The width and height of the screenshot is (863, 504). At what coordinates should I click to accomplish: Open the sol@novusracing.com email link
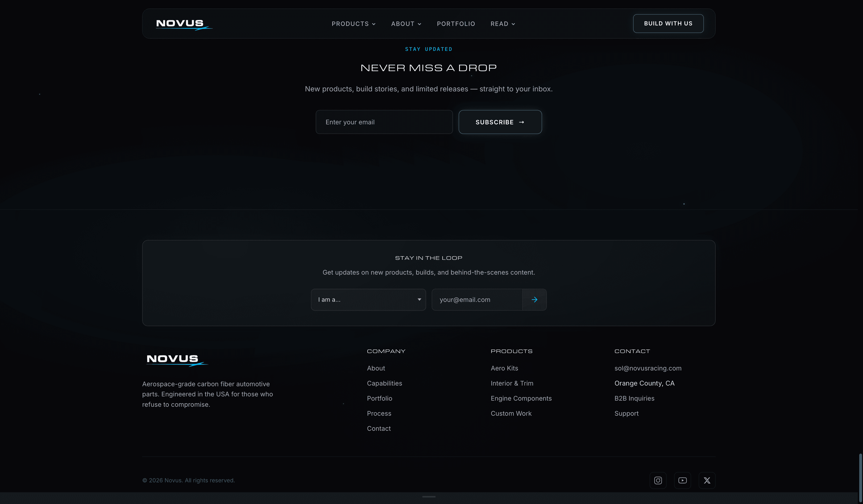(x=647, y=368)
